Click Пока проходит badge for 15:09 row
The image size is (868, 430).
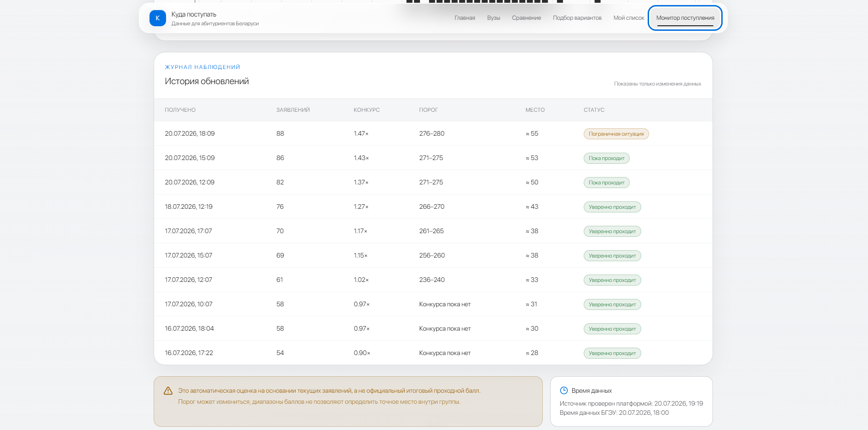[x=606, y=158]
